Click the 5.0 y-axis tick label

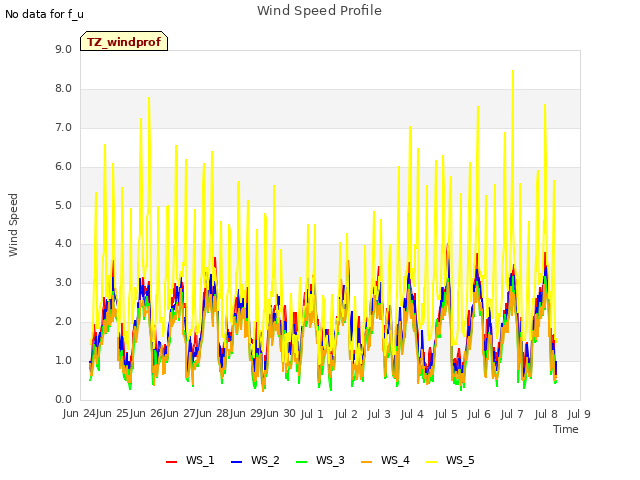[63, 205]
